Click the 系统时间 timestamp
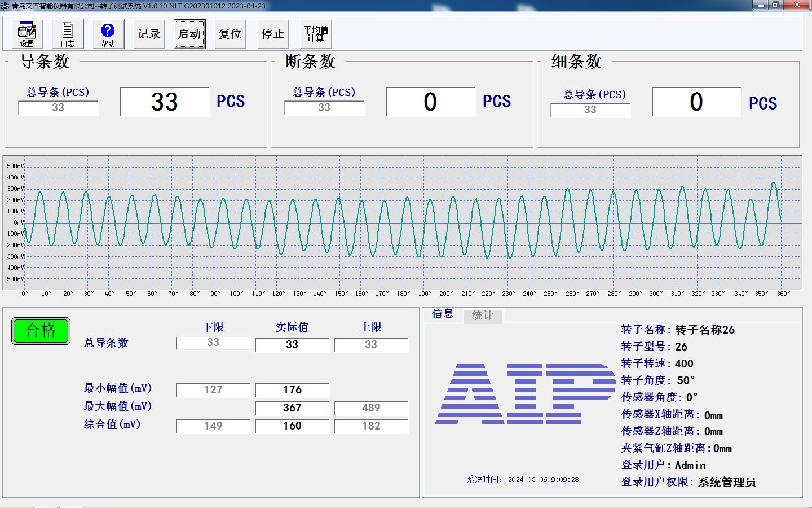The height and width of the screenshot is (508, 812). [x=523, y=480]
